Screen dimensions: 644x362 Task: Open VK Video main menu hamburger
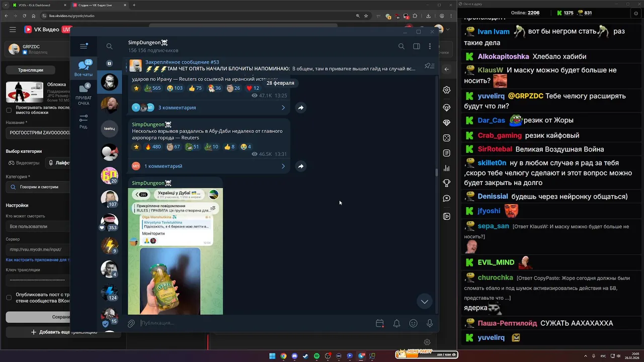(x=13, y=30)
